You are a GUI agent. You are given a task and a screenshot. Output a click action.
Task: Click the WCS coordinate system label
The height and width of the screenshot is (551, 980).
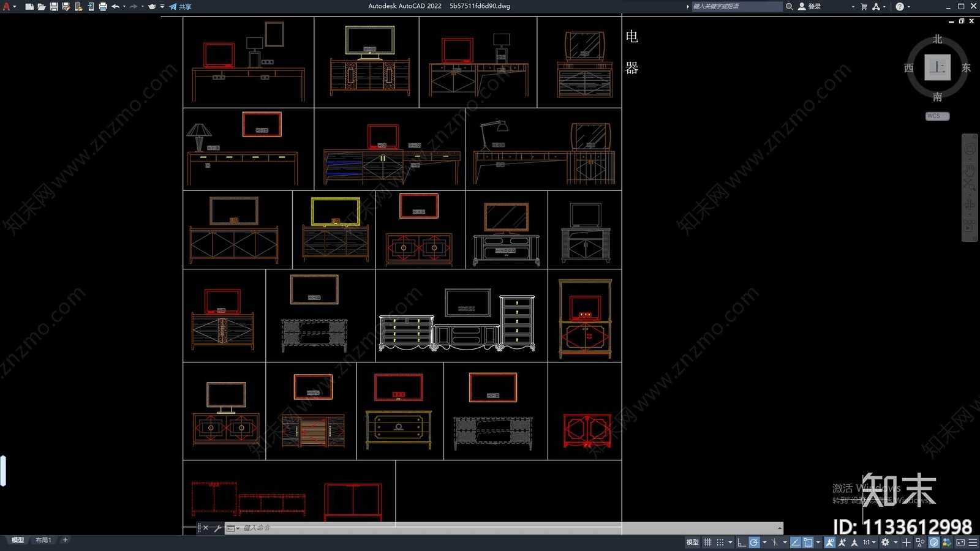click(x=936, y=116)
